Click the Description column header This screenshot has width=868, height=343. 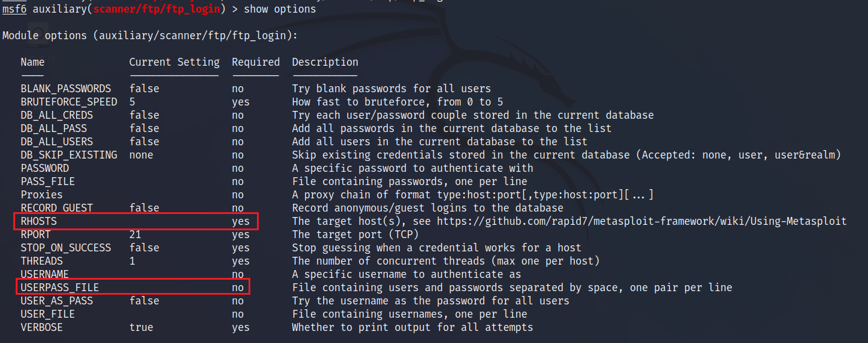325,62
